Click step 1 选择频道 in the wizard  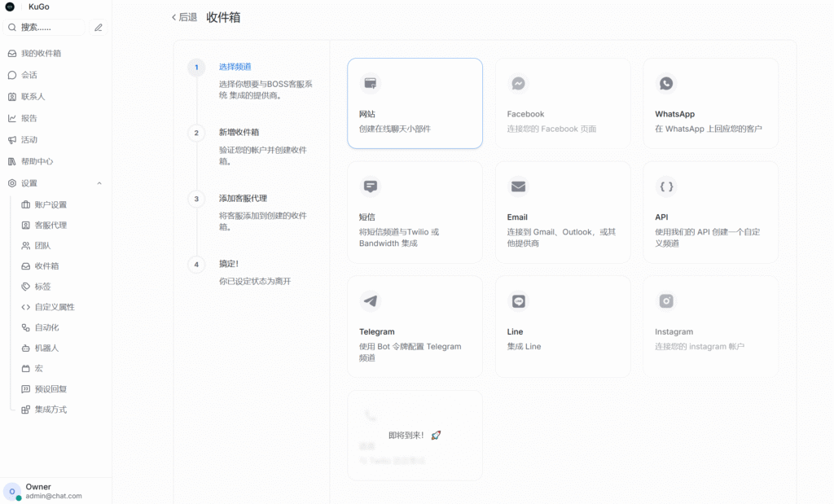point(235,67)
